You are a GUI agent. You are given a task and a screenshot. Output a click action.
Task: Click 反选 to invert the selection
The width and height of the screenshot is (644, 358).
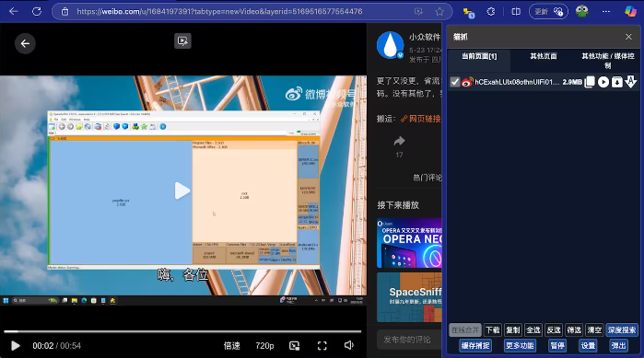click(x=553, y=329)
